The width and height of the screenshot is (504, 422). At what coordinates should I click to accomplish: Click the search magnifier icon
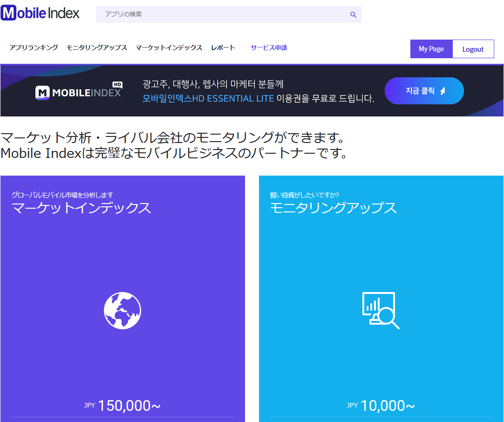353,14
